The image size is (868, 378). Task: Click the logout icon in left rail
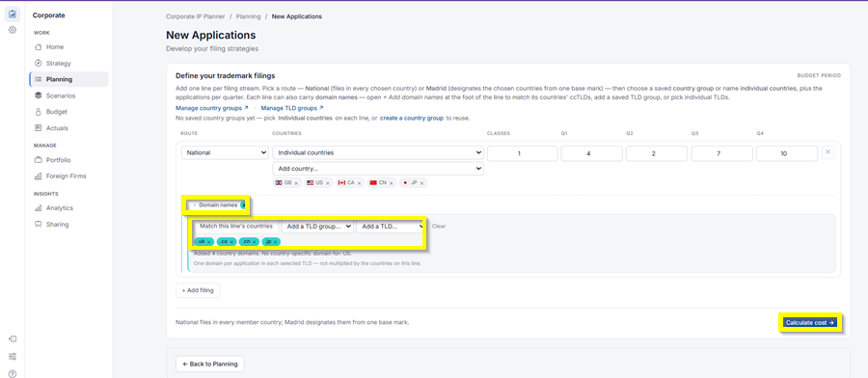click(x=13, y=338)
